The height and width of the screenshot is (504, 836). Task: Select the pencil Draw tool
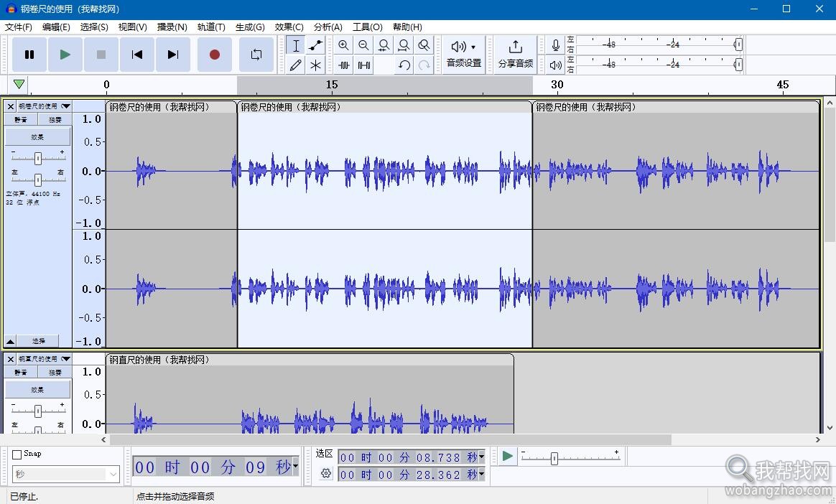click(296, 65)
